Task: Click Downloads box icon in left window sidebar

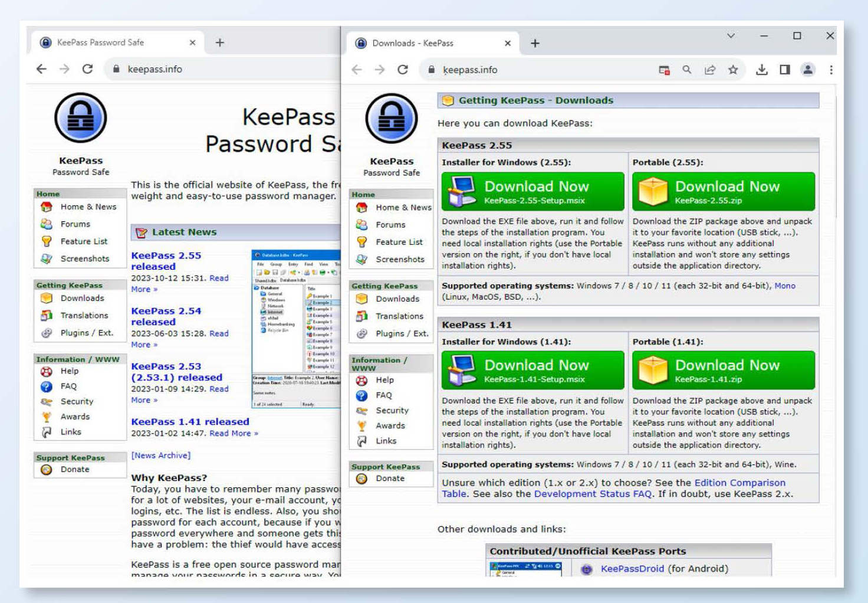Action: tap(47, 299)
